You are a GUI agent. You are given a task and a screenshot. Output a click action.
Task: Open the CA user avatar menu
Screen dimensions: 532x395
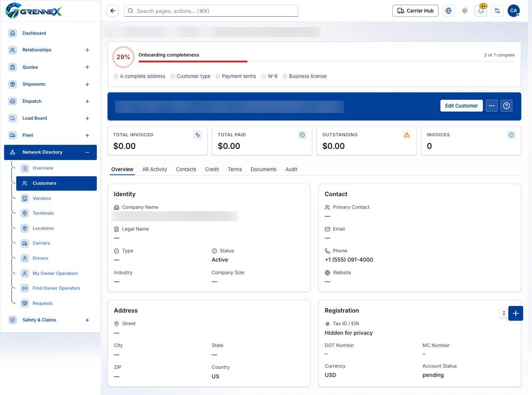coord(514,11)
